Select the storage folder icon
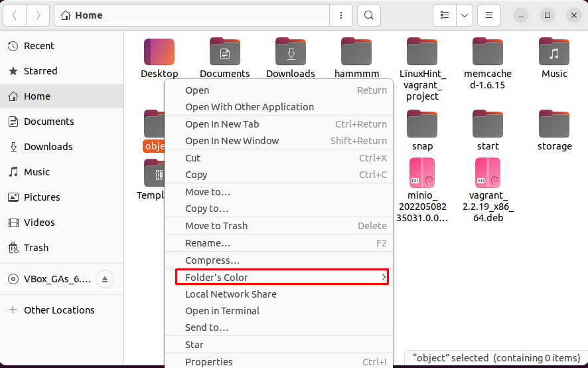 coord(554,124)
